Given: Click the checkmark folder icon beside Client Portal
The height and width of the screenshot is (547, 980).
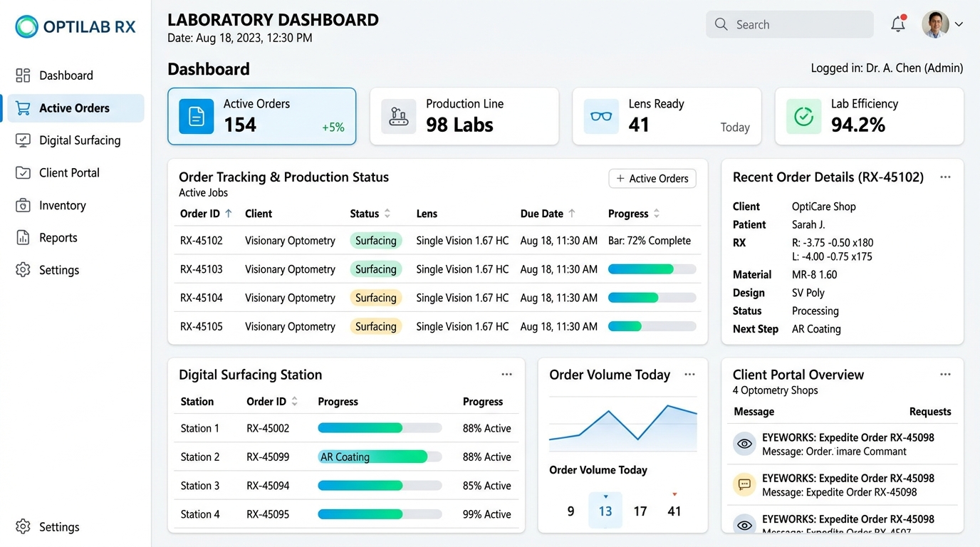Looking at the screenshot, I should pos(23,172).
